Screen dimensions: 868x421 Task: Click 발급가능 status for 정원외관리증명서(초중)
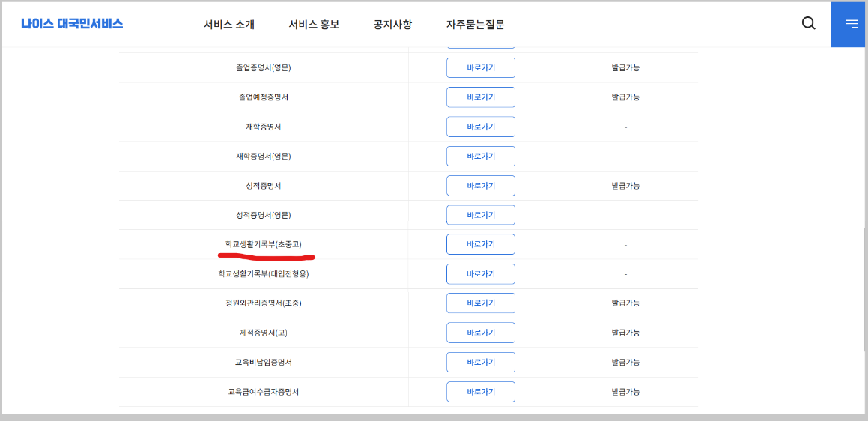[625, 303]
